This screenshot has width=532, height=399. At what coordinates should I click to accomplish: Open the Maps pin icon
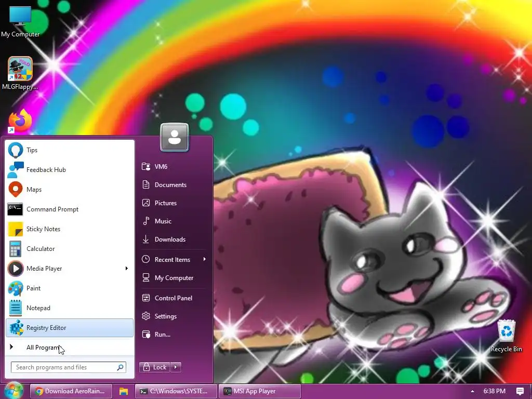(15, 189)
